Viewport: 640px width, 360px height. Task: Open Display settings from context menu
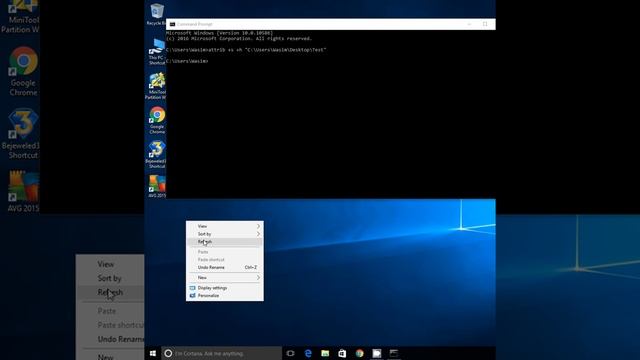(224, 288)
